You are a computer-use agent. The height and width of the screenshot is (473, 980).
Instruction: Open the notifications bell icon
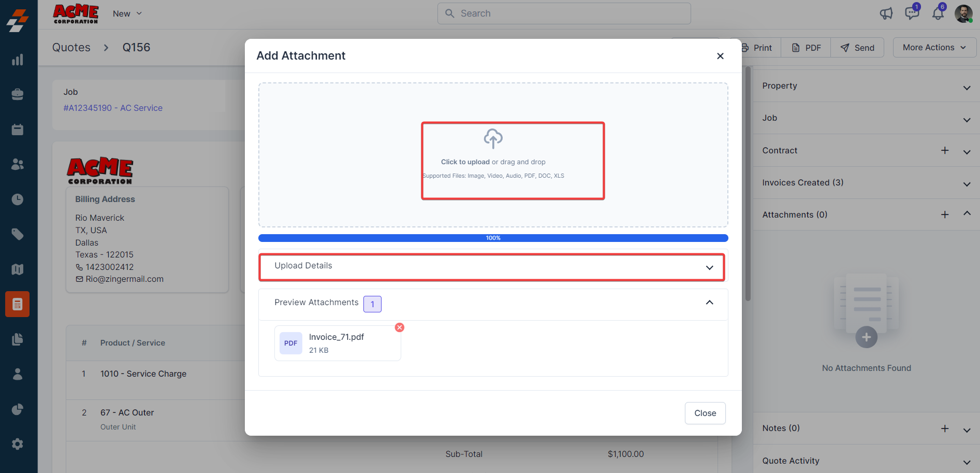938,13
